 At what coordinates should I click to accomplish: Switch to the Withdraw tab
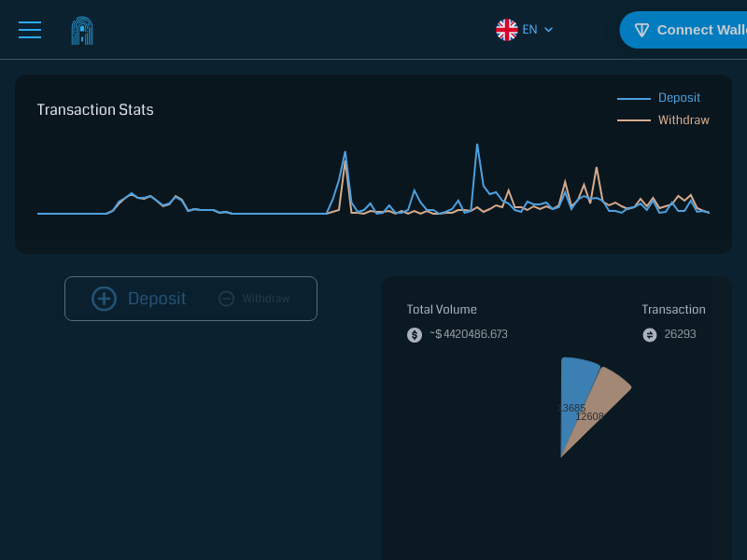pos(265,299)
